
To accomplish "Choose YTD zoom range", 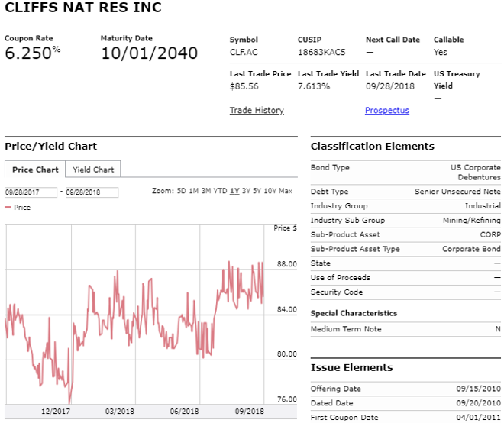I will 220,191.
